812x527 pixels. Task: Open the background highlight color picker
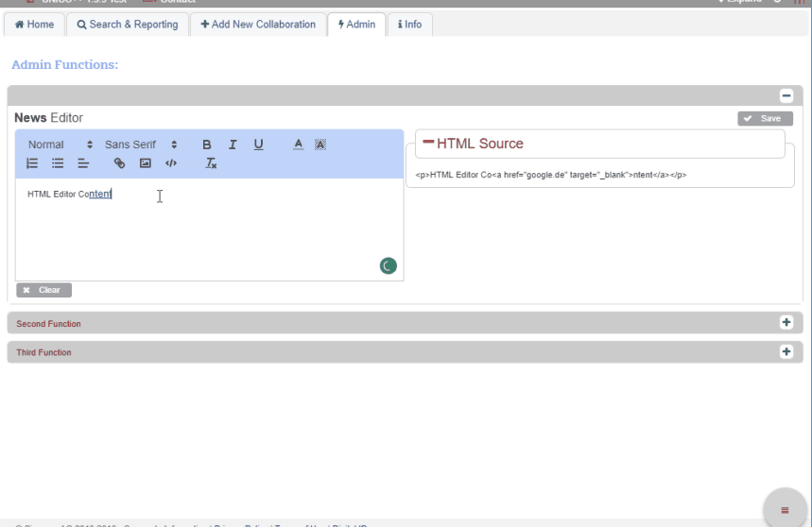320,144
